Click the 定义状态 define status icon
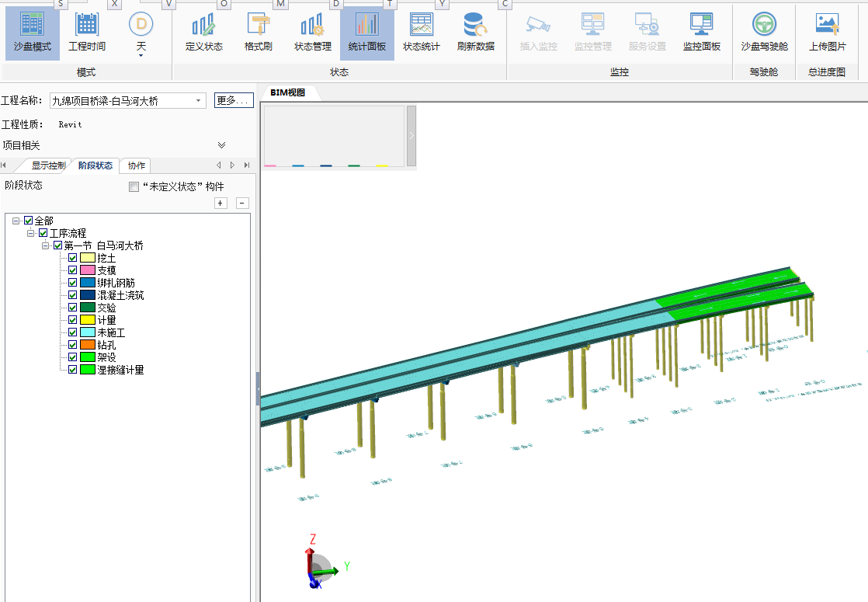Image resolution: width=868 pixels, height=602 pixels. pos(203,32)
